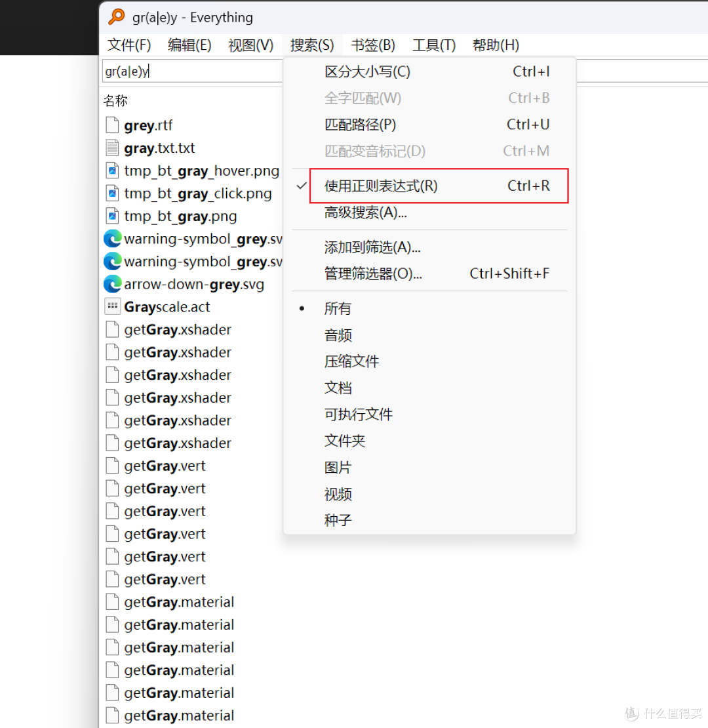The image size is (708, 728).
Task: Open the 书签(B) menu
Action: [x=373, y=45]
